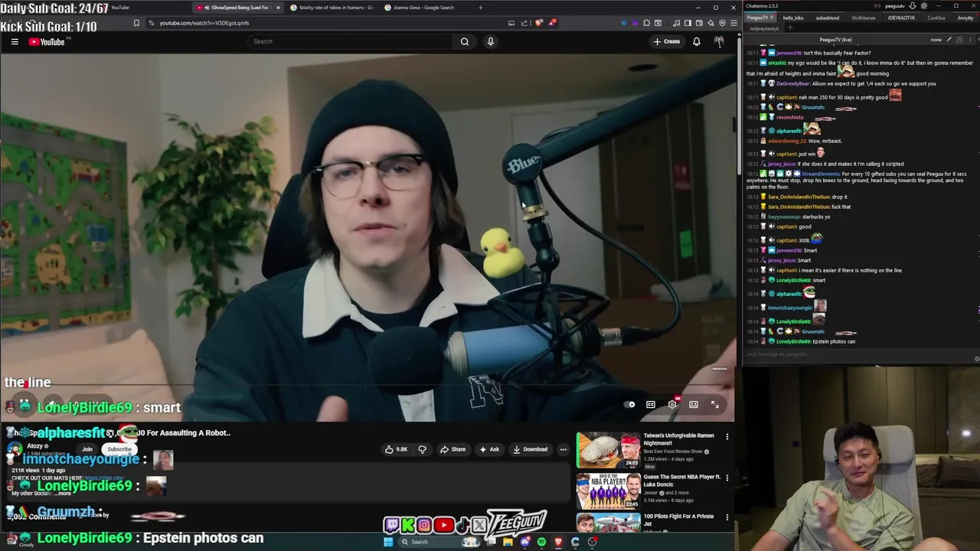Open Taiwan's Unforgivable Ramen Nightmare thumbnail

(609, 450)
